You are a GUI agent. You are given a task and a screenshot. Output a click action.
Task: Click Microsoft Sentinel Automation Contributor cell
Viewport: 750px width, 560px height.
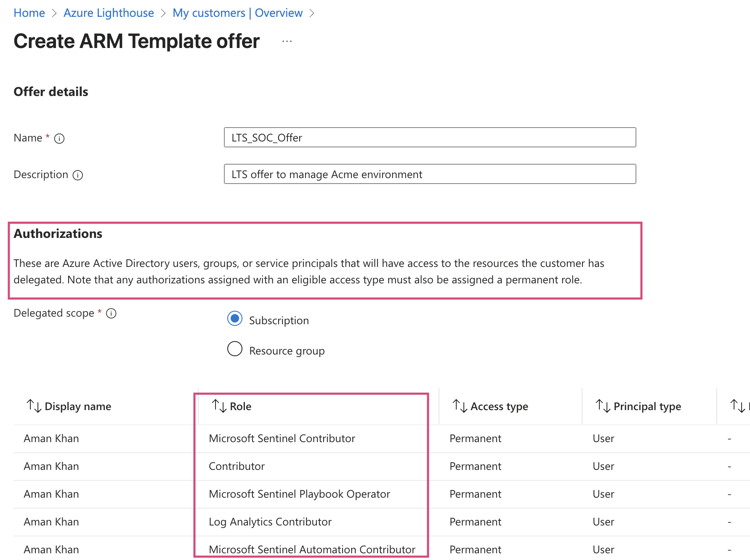tap(312, 549)
